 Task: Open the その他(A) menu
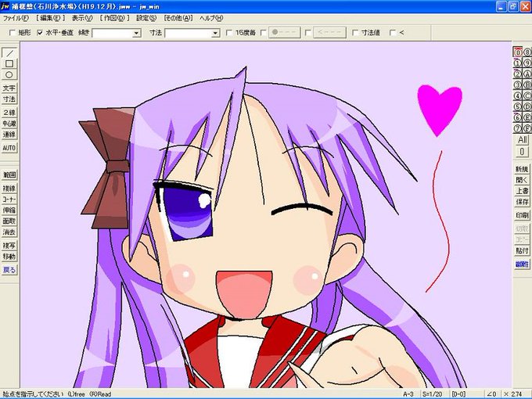click(178, 18)
